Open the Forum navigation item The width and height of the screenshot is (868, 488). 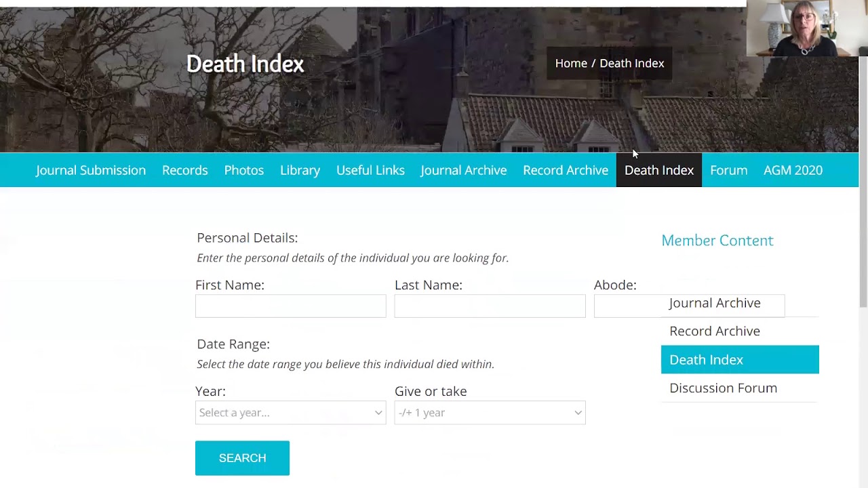(729, 170)
